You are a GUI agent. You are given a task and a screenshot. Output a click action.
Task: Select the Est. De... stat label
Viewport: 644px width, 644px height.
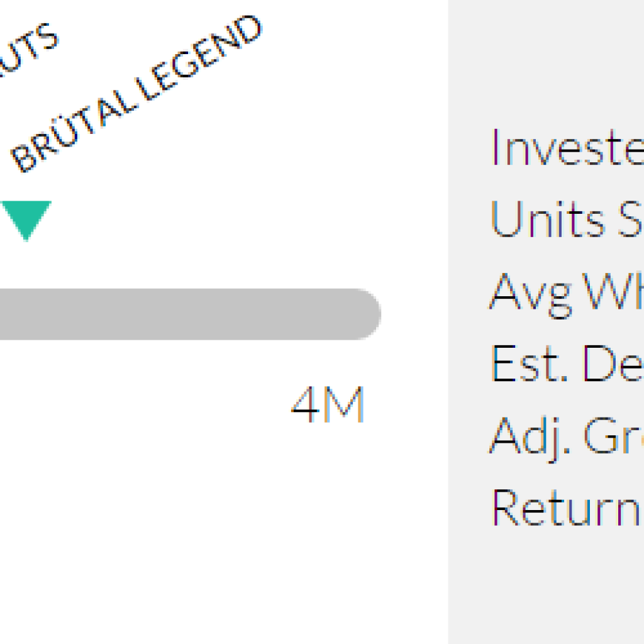pyautogui.click(x=566, y=364)
